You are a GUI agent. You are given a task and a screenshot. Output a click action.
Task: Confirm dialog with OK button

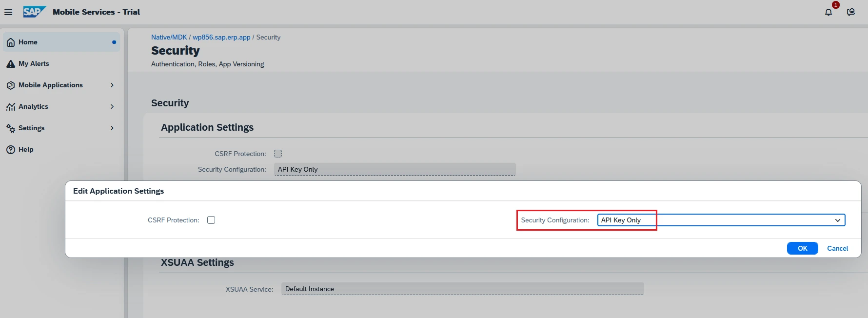point(802,248)
